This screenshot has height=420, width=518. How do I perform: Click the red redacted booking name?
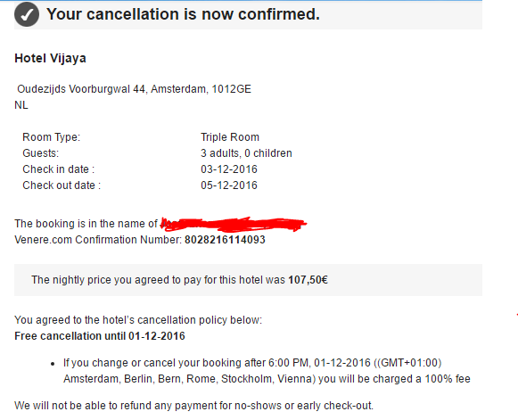point(234,224)
